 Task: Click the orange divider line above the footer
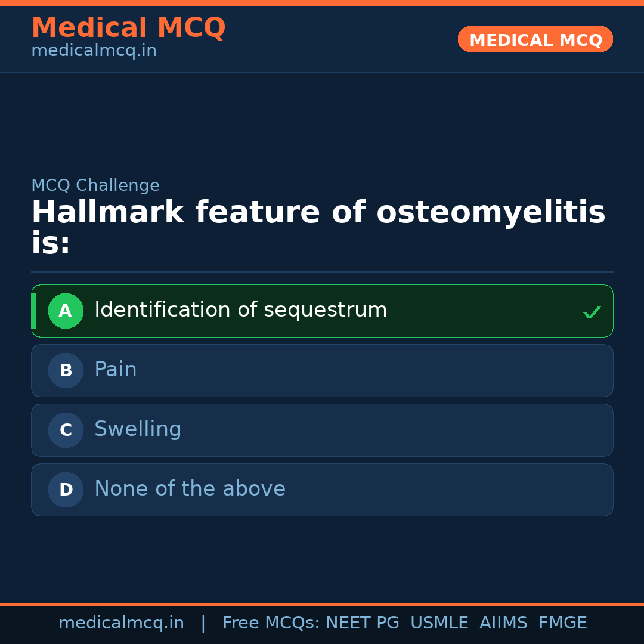pyautogui.click(x=322, y=603)
